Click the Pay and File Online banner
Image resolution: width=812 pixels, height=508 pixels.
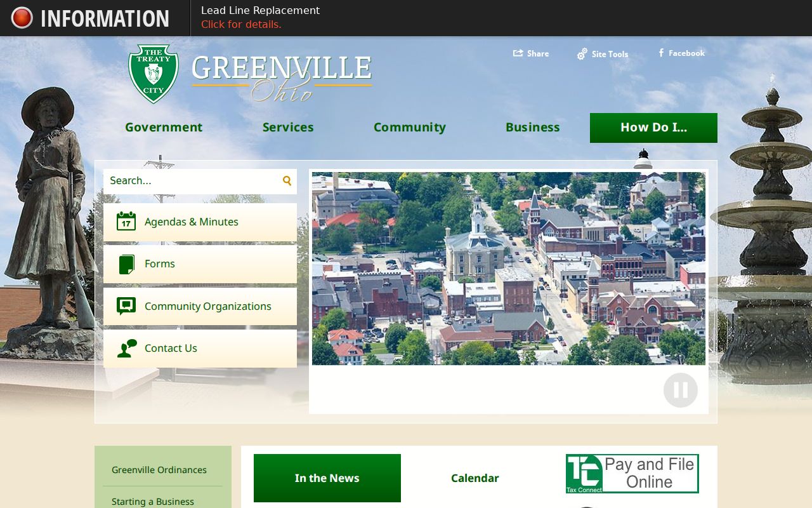[632, 474]
